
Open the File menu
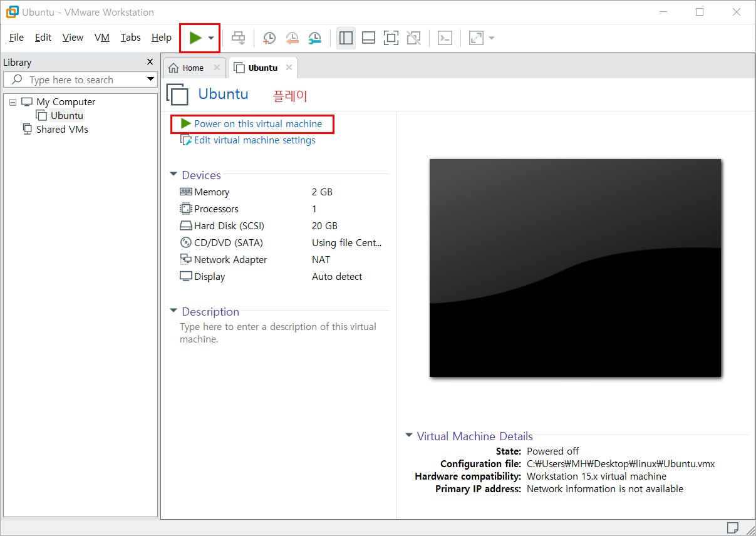[16, 38]
